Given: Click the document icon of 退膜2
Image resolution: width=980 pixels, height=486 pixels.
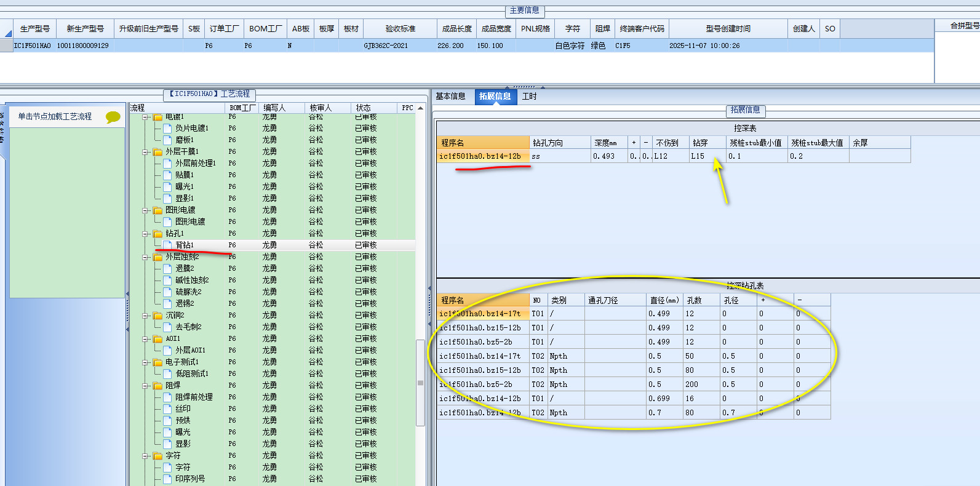Looking at the screenshot, I should 167,268.
